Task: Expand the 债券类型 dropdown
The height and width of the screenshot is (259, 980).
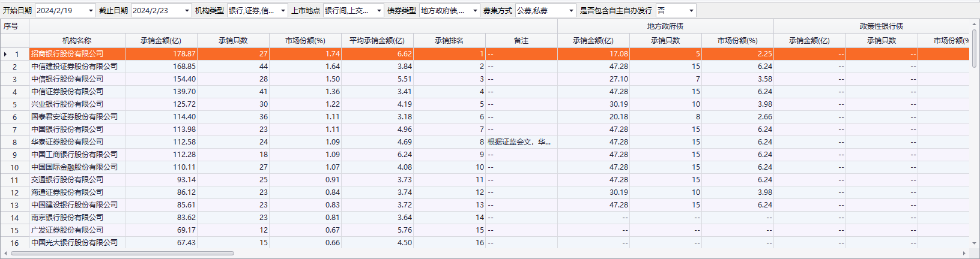Action: click(475, 11)
